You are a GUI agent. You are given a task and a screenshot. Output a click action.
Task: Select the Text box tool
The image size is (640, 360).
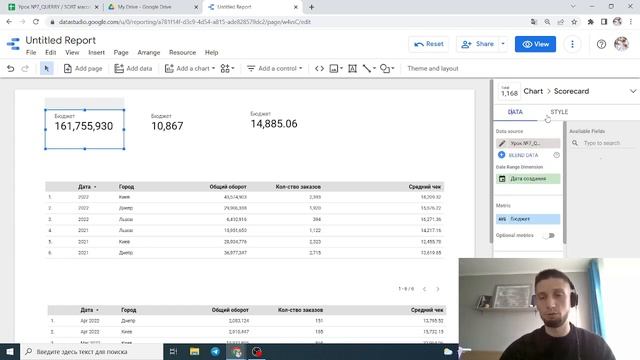[x=353, y=69]
